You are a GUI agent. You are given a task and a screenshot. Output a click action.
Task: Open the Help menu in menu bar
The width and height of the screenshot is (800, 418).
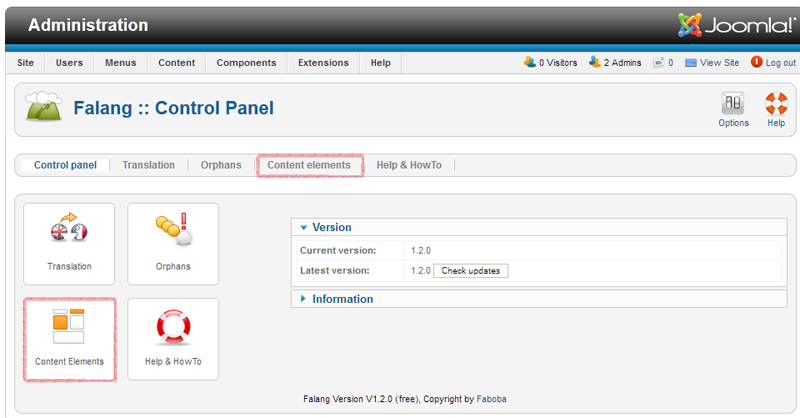coord(381,63)
